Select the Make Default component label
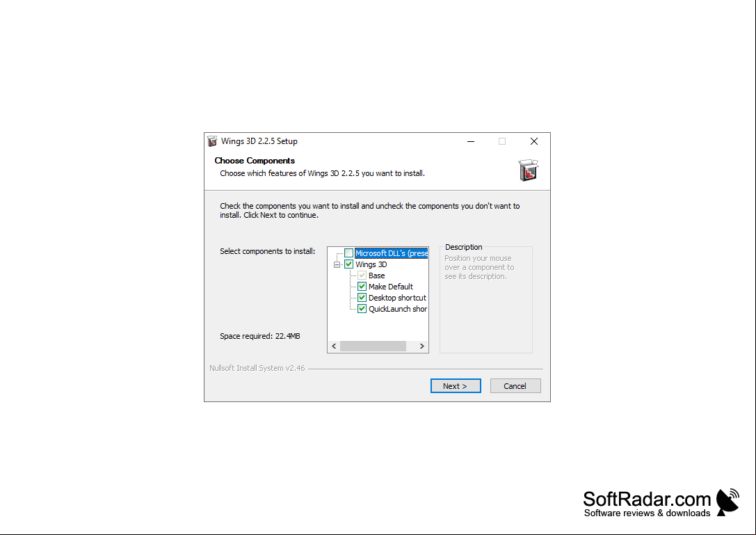Viewport: 756px width, 535px height. tap(391, 287)
